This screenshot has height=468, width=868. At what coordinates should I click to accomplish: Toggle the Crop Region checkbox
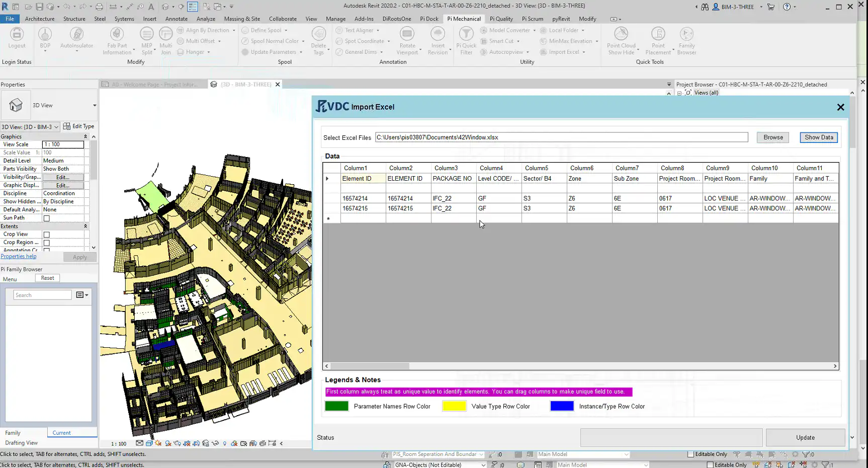(47, 243)
